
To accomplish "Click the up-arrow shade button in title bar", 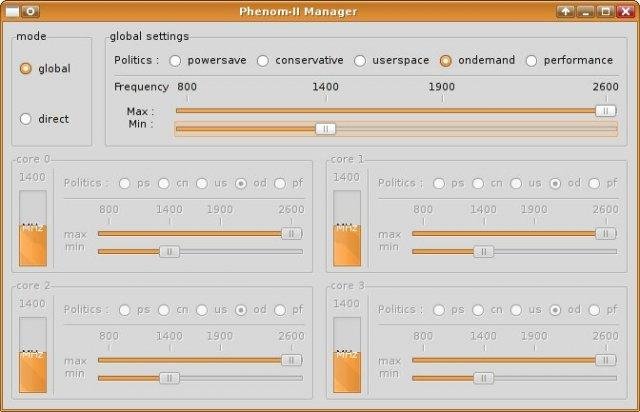I will [565, 11].
